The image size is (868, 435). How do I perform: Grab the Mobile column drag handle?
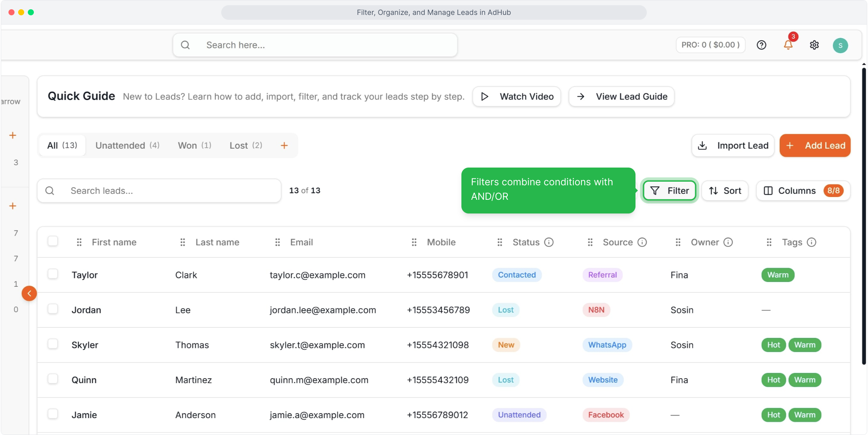414,242
